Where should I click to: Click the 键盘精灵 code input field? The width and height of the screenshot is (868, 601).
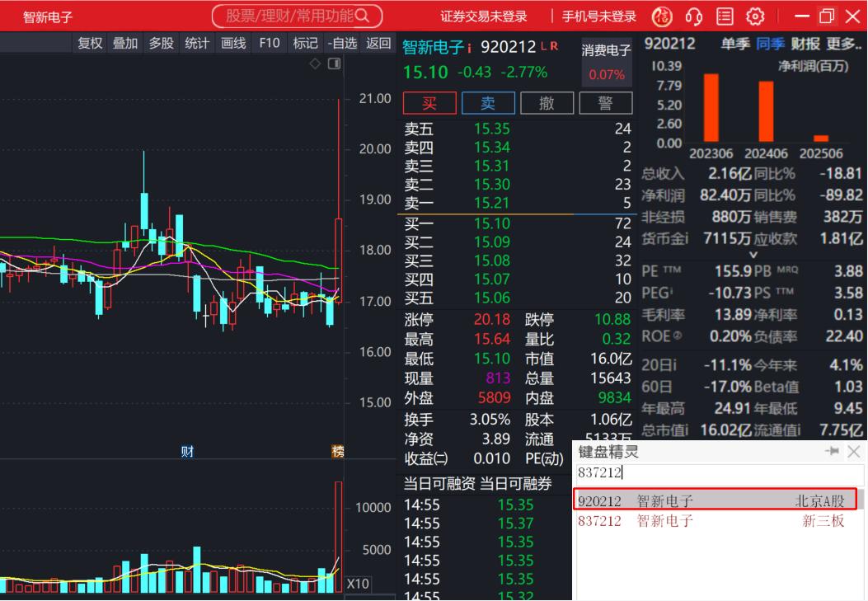tap(719, 472)
